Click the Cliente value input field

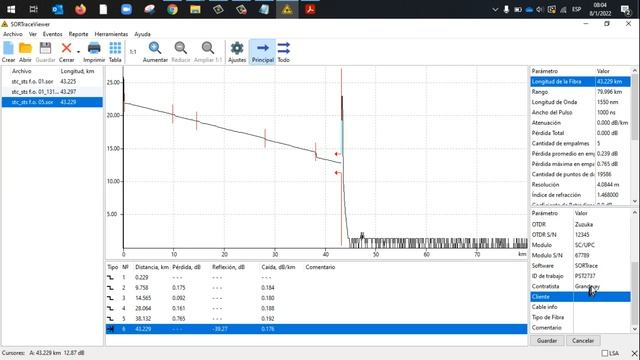[x=602, y=297]
